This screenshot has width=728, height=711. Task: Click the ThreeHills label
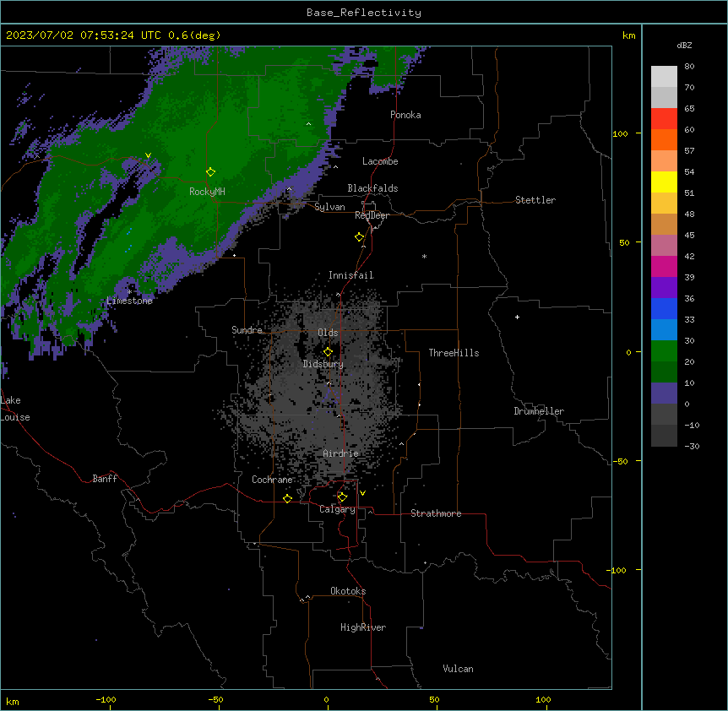pyautogui.click(x=454, y=353)
